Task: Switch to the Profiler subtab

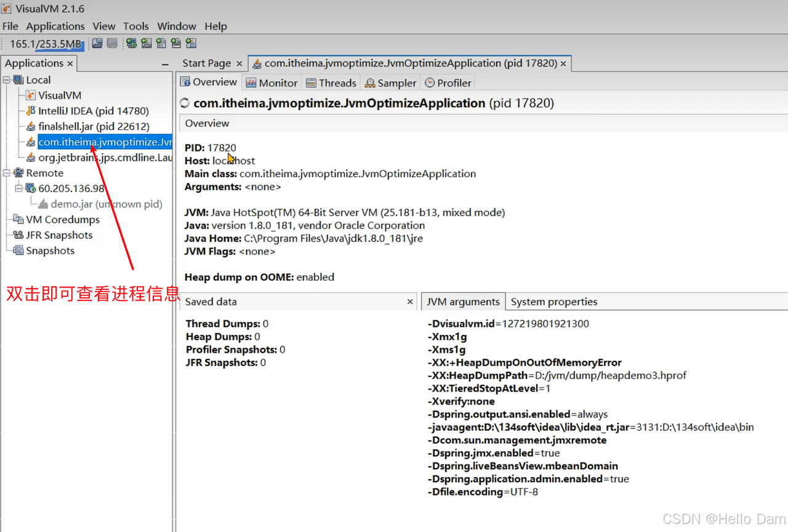Action: [x=448, y=83]
